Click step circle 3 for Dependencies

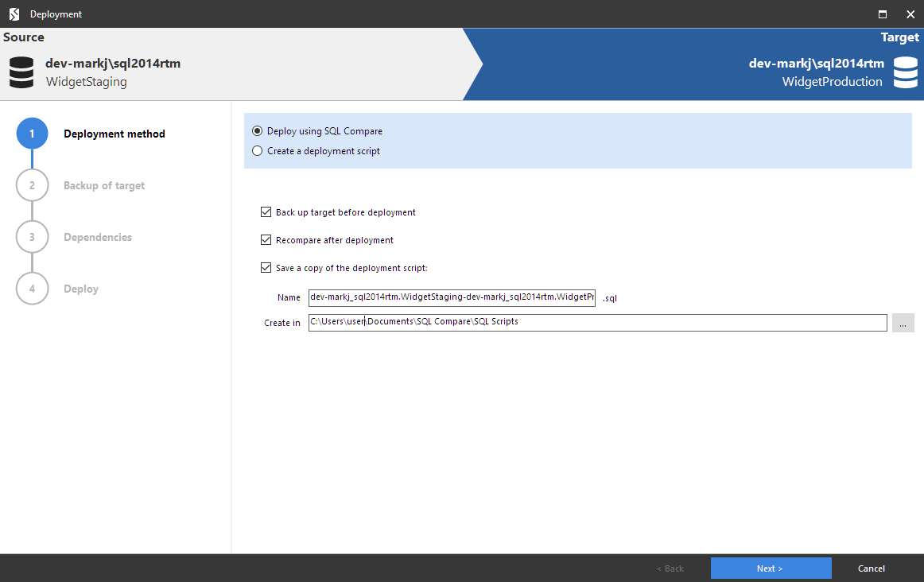coord(32,236)
